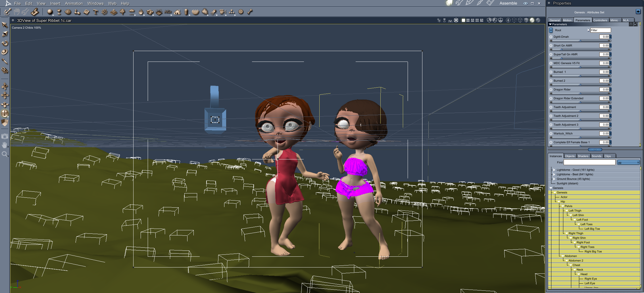This screenshot has height=293, width=644.
Task: Toggle the eye visibility icon beside Assemble
Action: click(x=526, y=3)
